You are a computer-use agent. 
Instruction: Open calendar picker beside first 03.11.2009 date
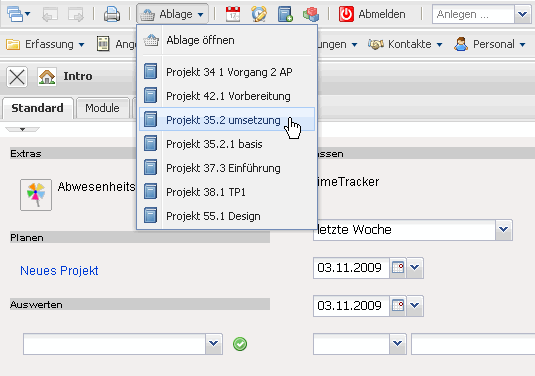(397, 267)
